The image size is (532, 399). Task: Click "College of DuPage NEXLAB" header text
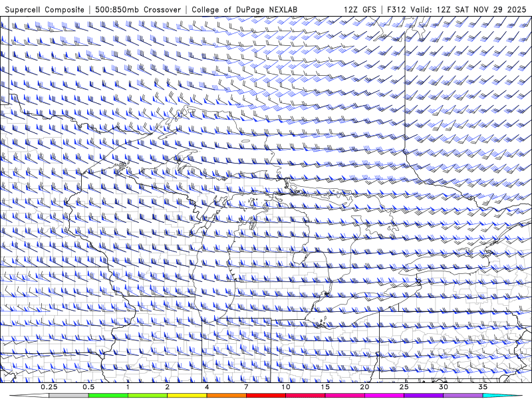tap(244, 10)
